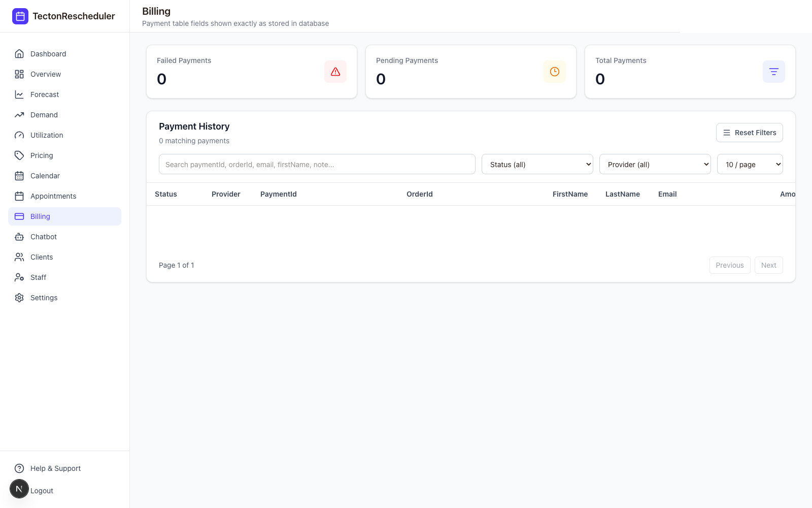812x508 pixels.
Task: Click the Dashboard home icon
Action: click(x=19, y=54)
